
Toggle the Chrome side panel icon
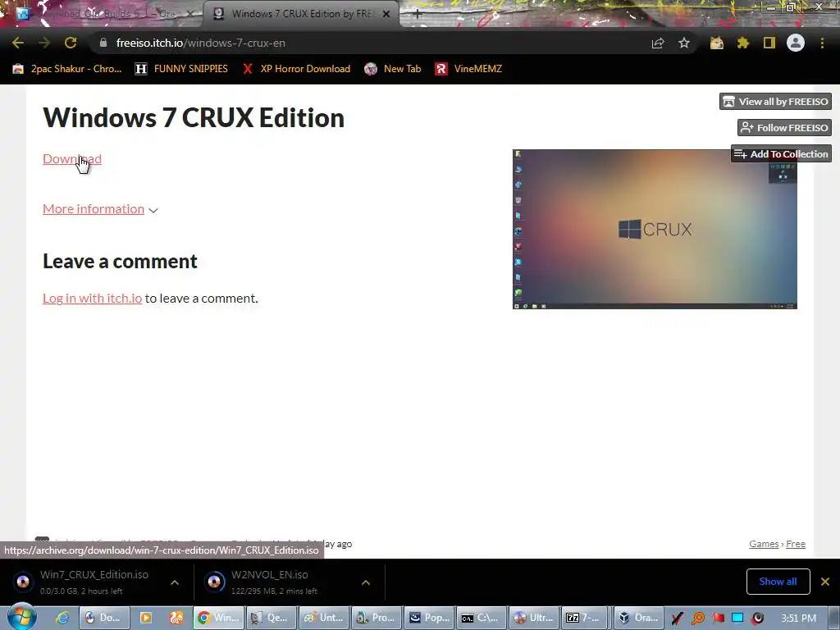(x=769, y=43)
